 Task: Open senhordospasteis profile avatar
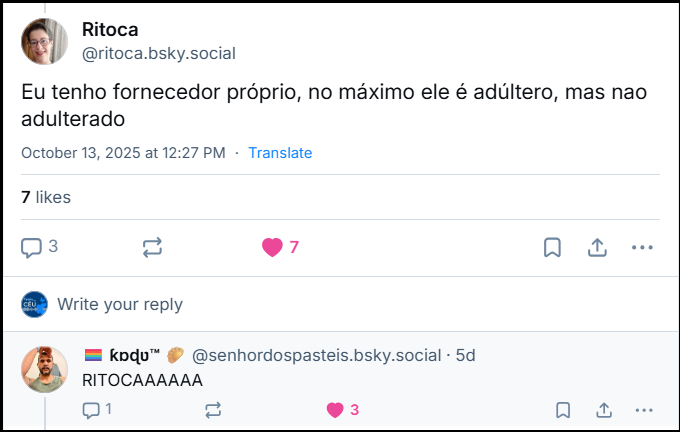[44, 369]
